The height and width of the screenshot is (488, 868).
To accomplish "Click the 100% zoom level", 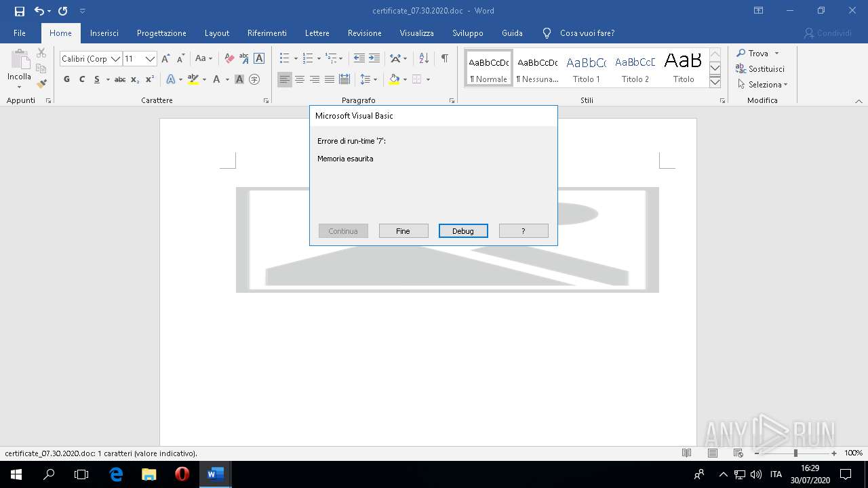I will pos(853,453).
